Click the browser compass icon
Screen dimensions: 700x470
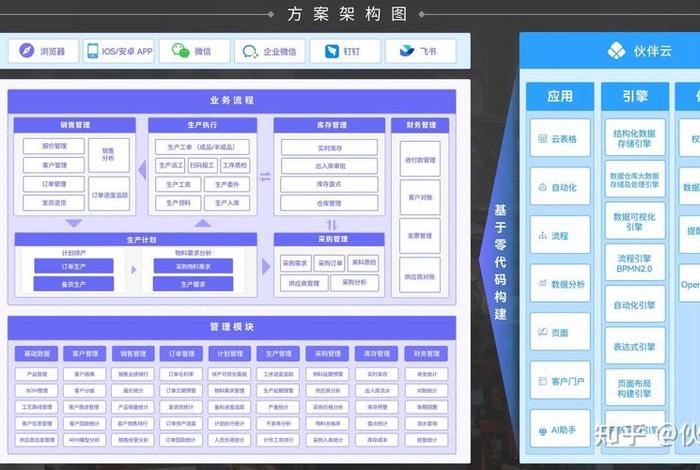(x=26, y=50)
